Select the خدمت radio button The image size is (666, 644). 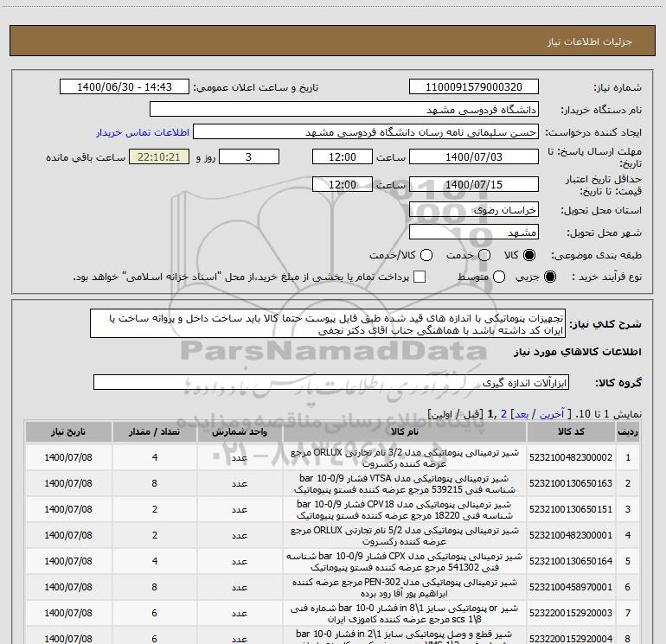484,255
